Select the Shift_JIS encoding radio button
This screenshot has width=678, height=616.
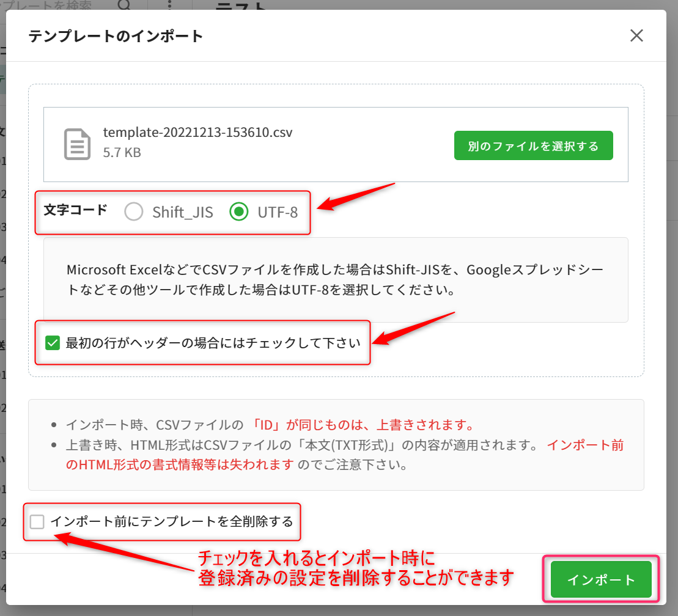pos(133,212)
